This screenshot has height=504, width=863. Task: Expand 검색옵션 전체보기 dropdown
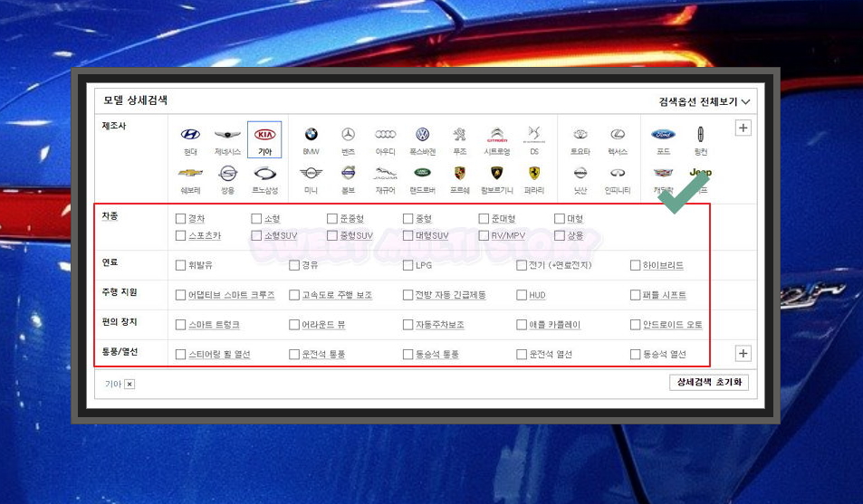(705, 101)
